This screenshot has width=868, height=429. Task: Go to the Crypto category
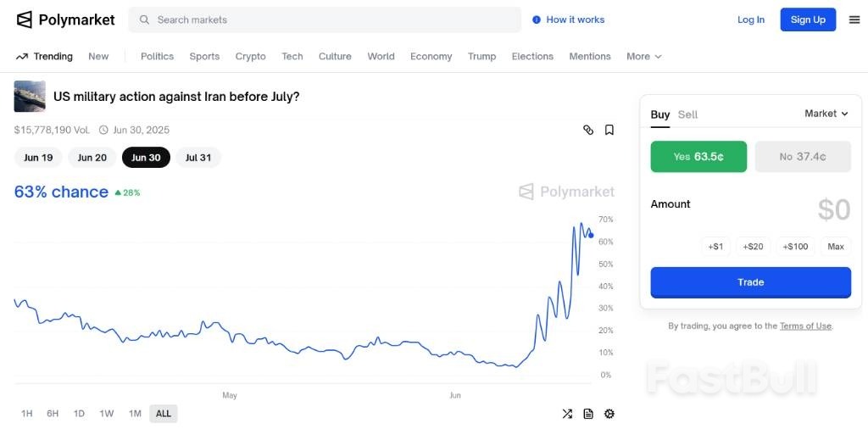point(250,57)
